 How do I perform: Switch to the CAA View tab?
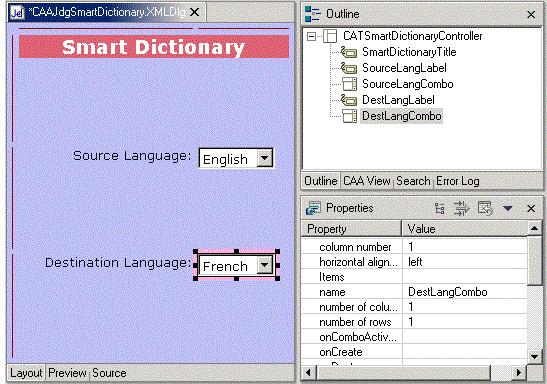[x=367, y=181]
